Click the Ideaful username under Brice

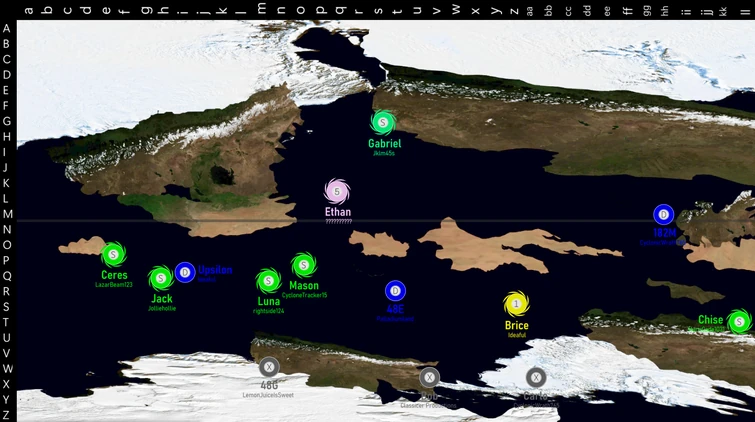pyautogui.click(x=517, y=335)
